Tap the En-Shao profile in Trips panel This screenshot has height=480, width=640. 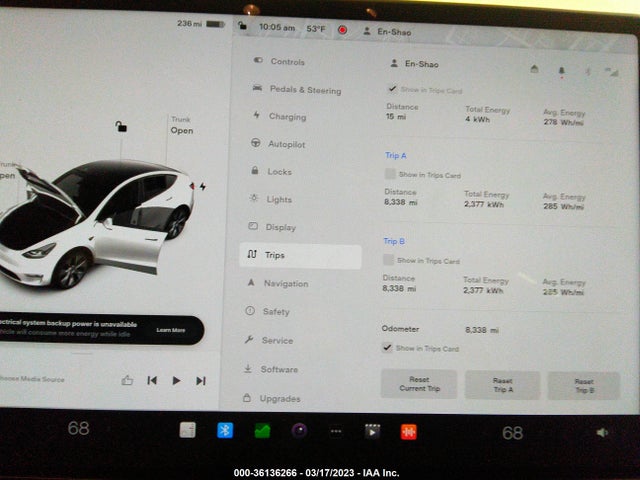(414, 64)
